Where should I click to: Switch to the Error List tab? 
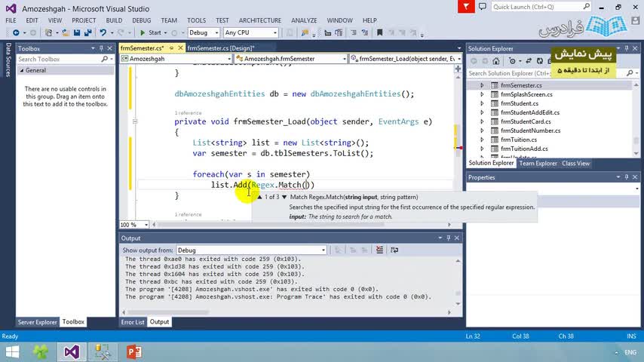pyautogui.click(x=133, y=322)
